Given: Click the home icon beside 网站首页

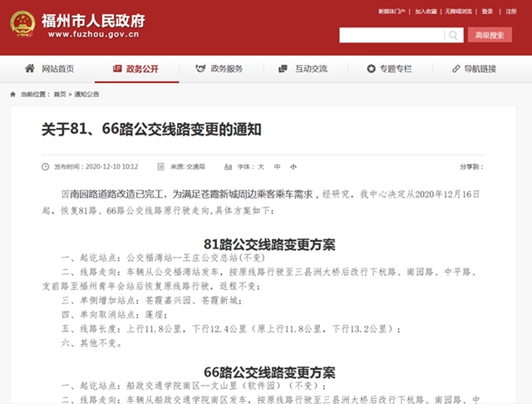Looking at the screenshot, I should click(x=30, y=68).
